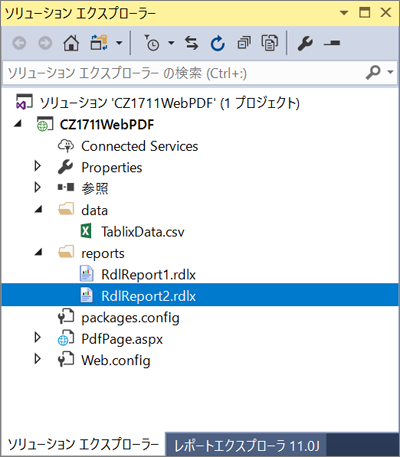The height and width of the screenshot is (457, 400).
Task: Expand the Properties node
Action: point(38,166)
